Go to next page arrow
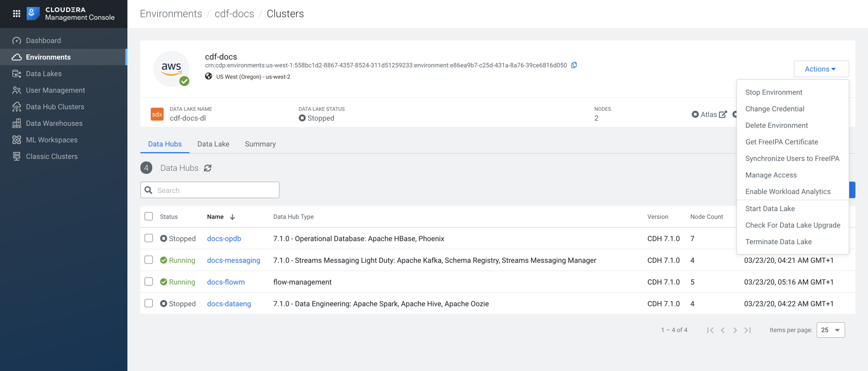The width and height of the screenshot is (868, 371). [735, 330]
